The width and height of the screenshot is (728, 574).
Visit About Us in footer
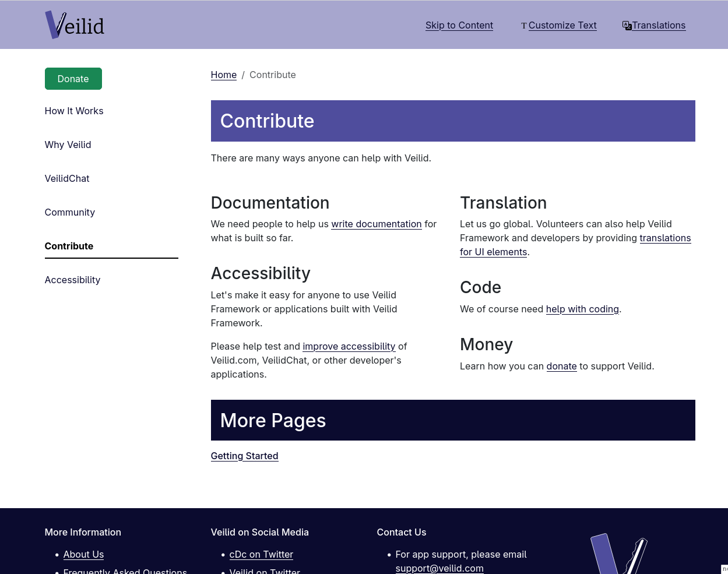83,554
